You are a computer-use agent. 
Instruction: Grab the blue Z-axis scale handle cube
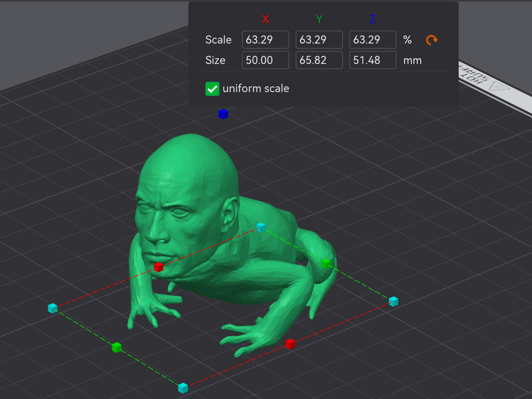(x=223, y=114)
